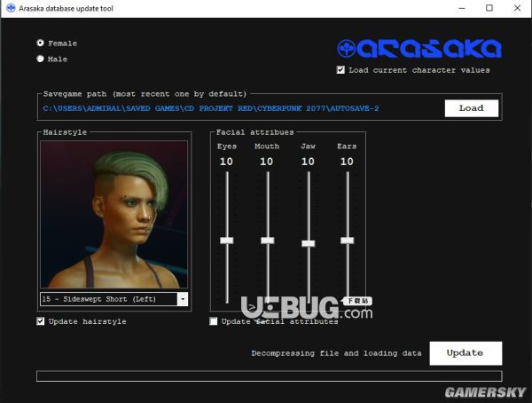Image resolution: width=532 pixels, height=403 pixels.
Task: Click the bottom progress bar
Action: pos(269,375)
